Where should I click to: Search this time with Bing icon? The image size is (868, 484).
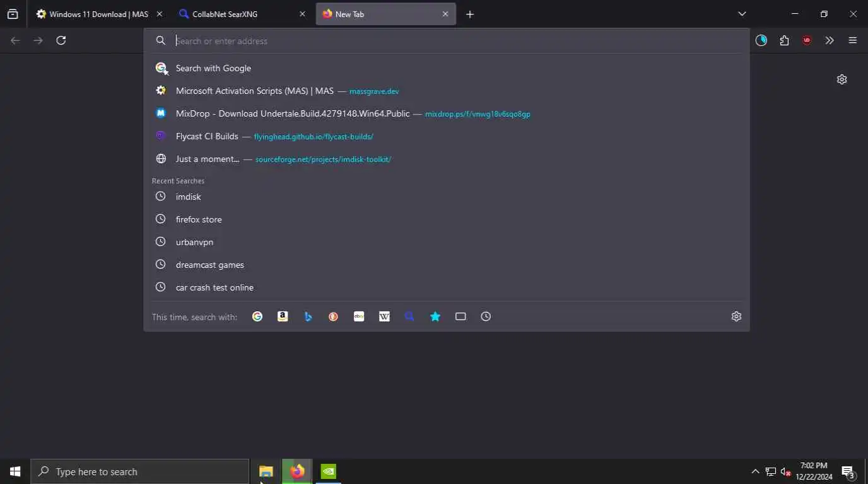coord(308,316)
